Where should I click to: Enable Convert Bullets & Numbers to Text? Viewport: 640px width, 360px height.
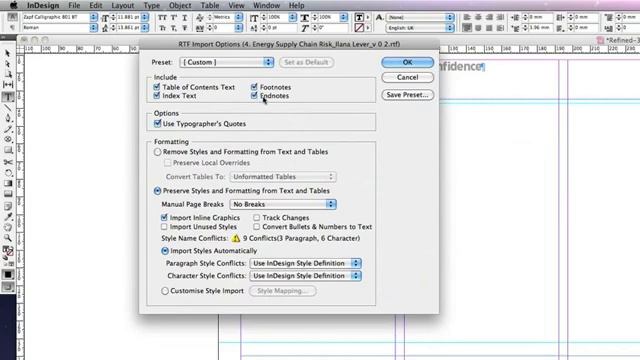tap(256, 227)
